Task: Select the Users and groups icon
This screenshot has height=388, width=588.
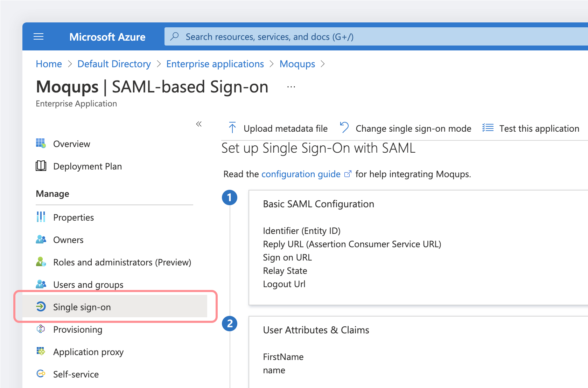Action: click(41, 284)
